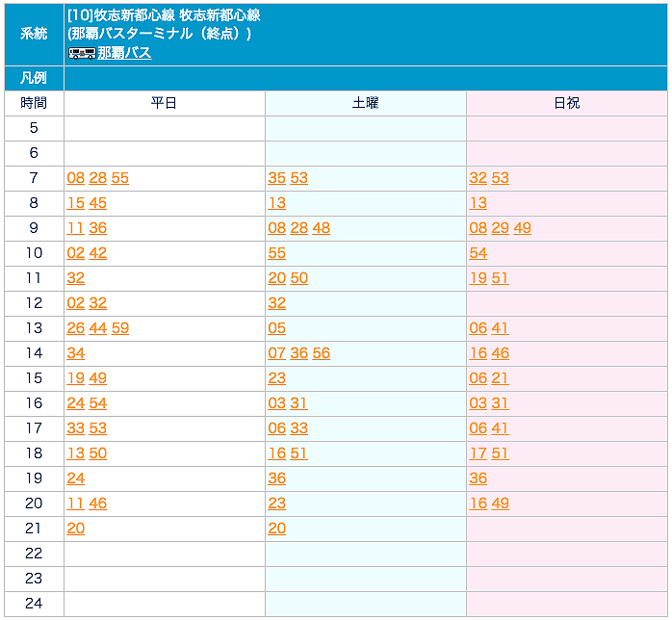Open the 14時 Saturday 56 departure
The width and height of the screenshot is (672, 620).
(321, 353)
